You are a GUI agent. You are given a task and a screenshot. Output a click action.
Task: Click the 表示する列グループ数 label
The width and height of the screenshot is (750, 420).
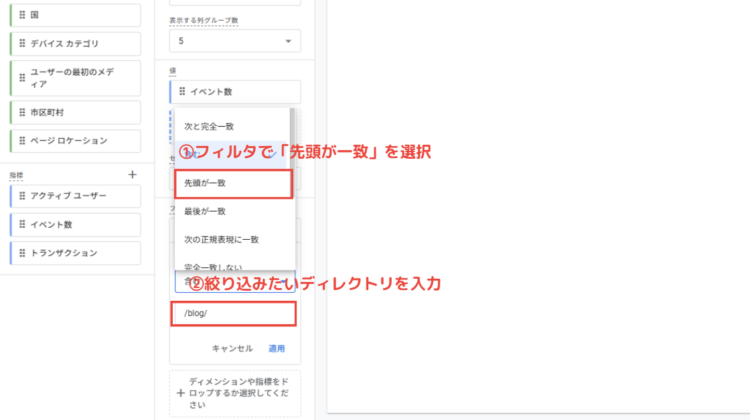[203, 21]
